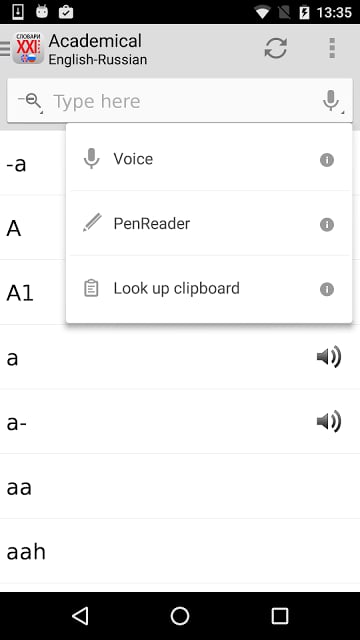Show info for PenReader option
The image size is (360, 640).
coord(327,224)
